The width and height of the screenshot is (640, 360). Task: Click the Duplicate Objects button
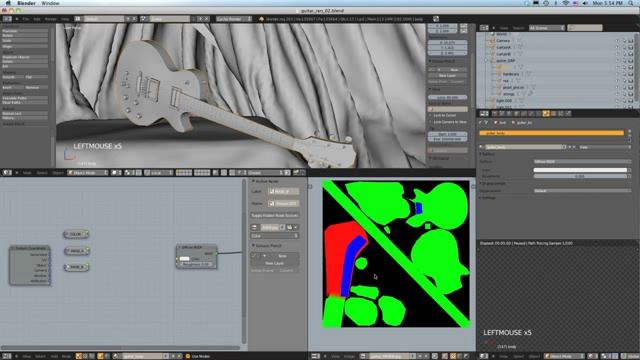[x=24, y=57]
